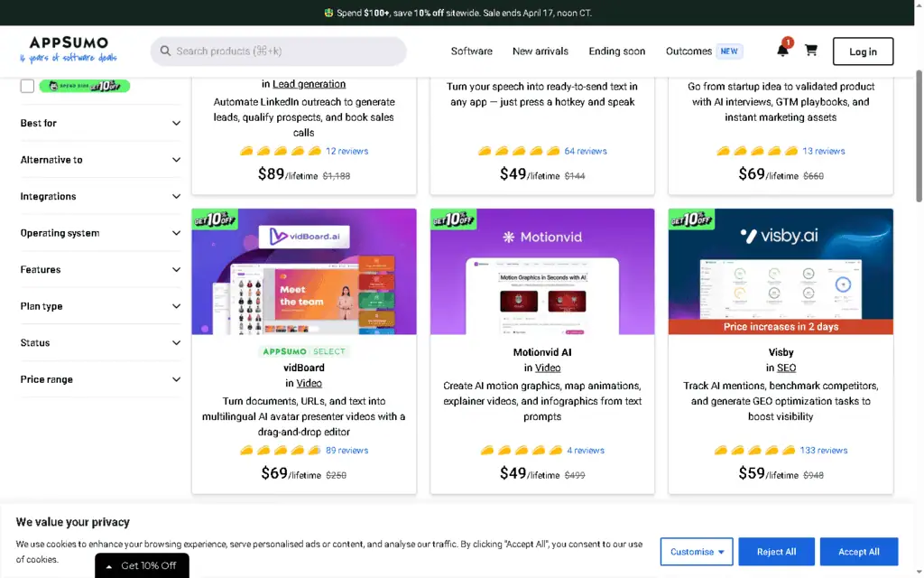Viewport: 924px width, 578px height.
Task: Click Reject All cookies
Action: [776, 552]
